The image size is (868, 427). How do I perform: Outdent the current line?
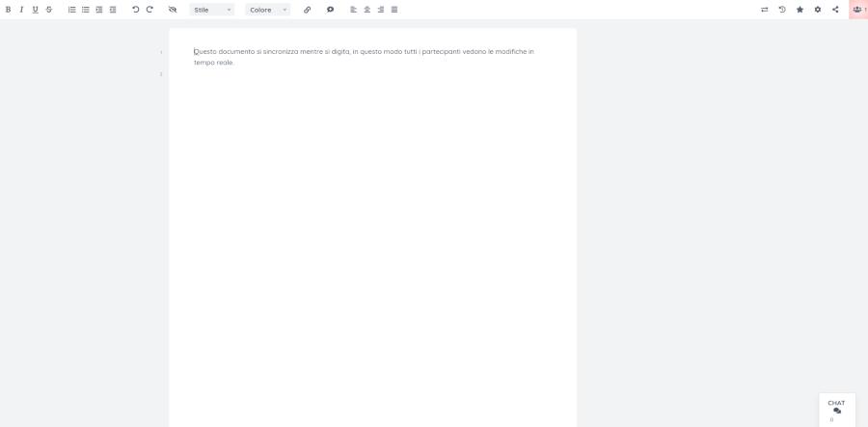point(113,10)
